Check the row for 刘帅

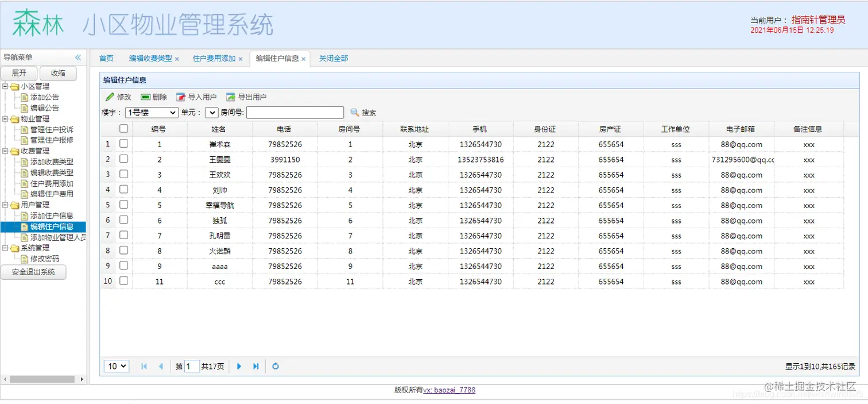tap(123, 189)
